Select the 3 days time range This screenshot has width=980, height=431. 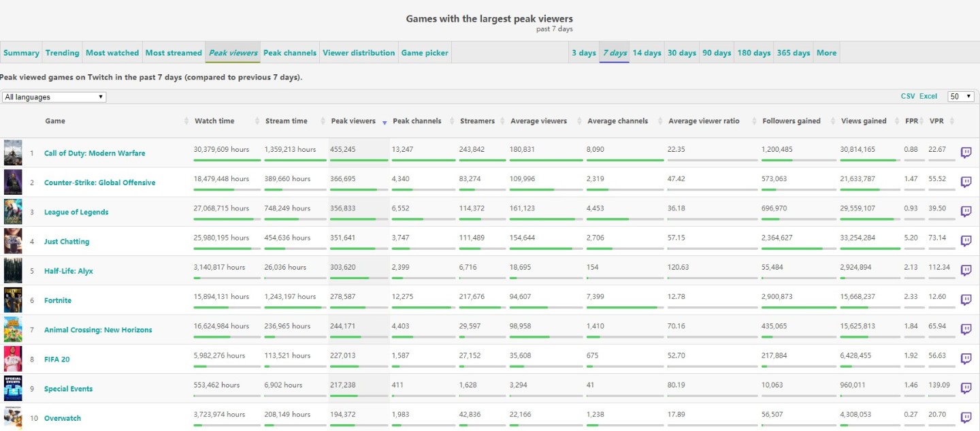[x=584, y=52]
